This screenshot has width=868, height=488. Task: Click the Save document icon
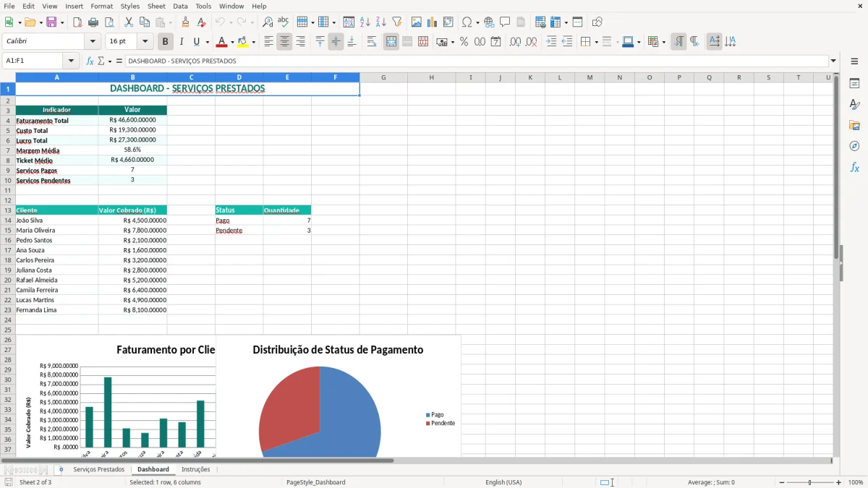pos(51,22)
